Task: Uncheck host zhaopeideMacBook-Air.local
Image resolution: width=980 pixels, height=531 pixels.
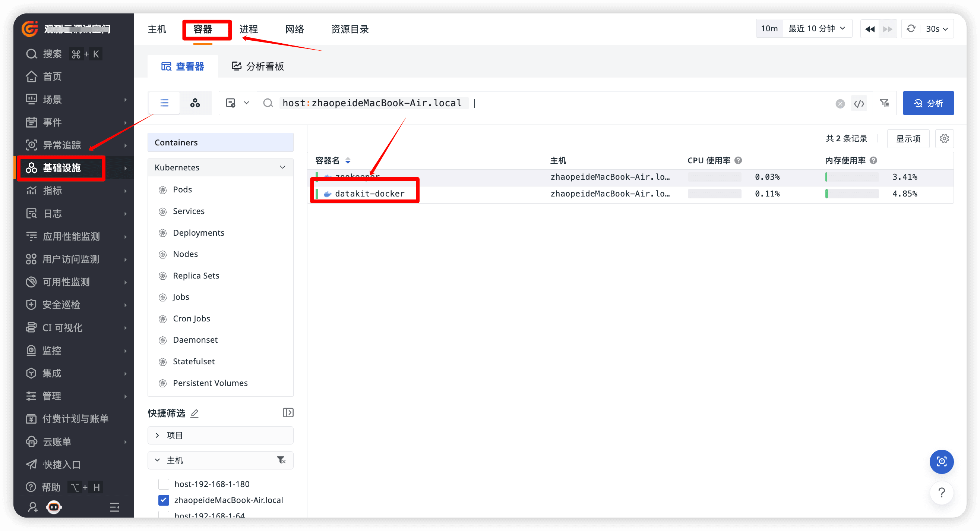Action: tap(164, 500)
